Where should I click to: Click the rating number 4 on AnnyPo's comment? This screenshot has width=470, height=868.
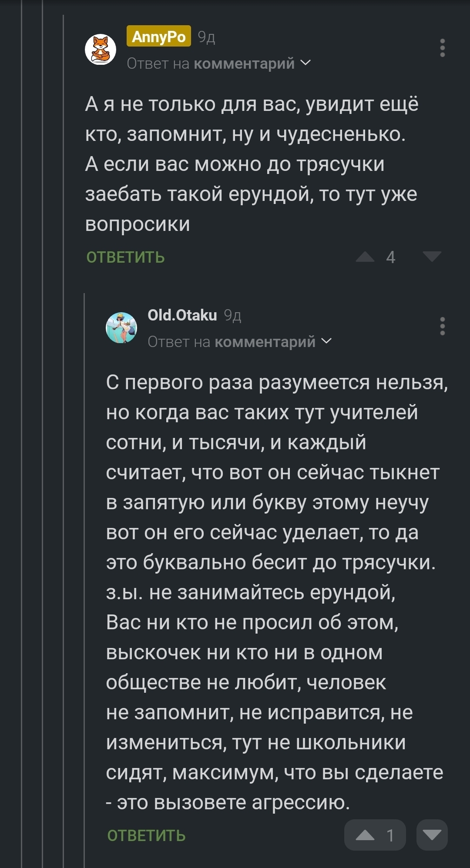tap(390, 257)
